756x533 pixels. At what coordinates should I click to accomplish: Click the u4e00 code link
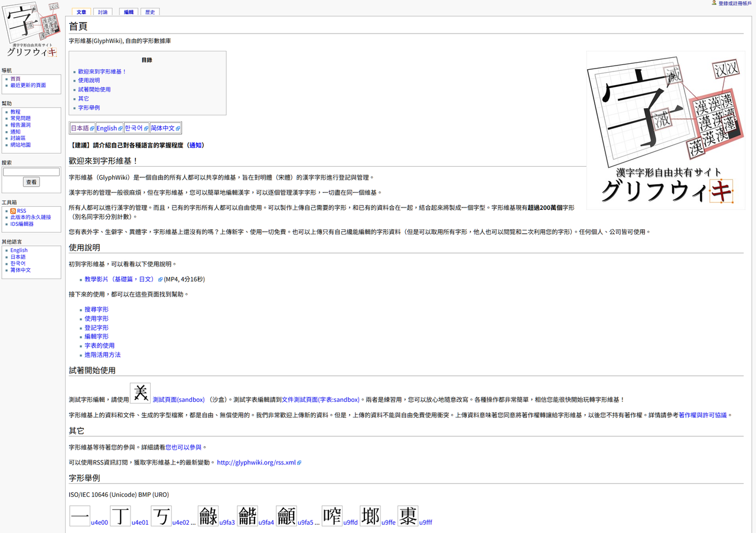tap(99, 522)
